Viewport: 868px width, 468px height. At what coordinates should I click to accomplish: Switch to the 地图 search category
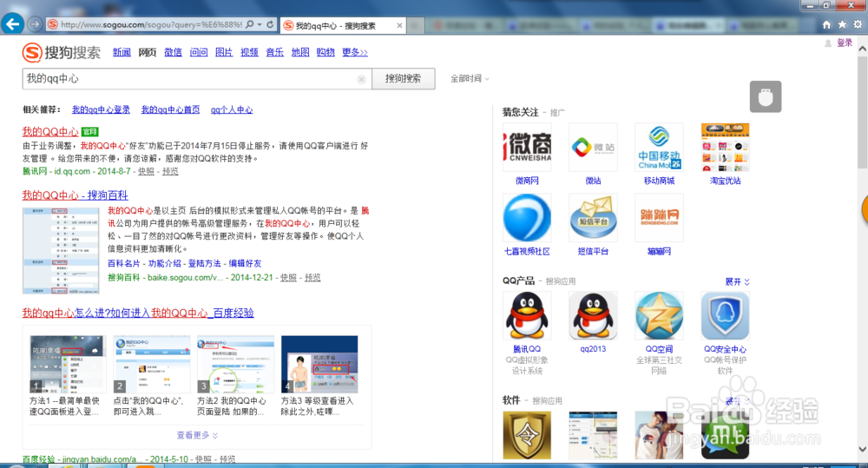300,52
